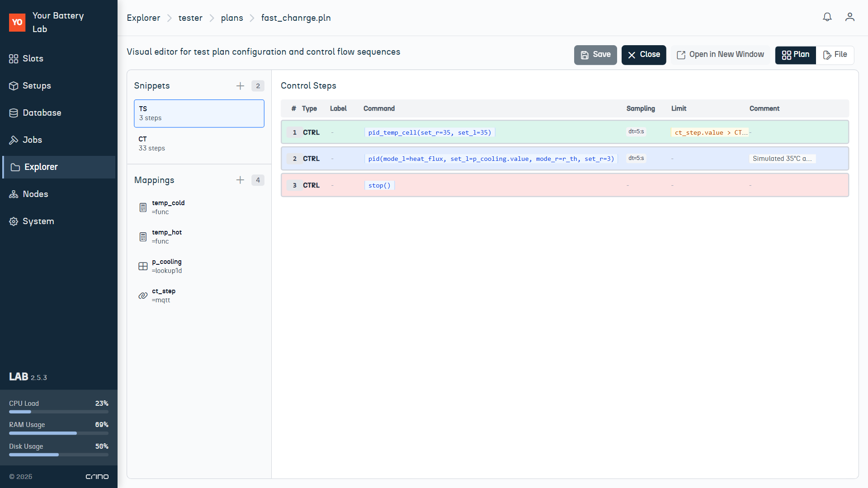Go to tester breadcrumb folder
This screenshot has width=868, height=488.
[190, 18]
